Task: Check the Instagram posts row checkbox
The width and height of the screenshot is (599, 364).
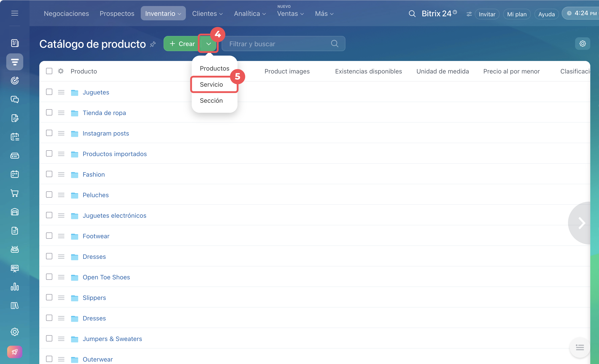Action: pyautogui.click(x=49, y=133)
